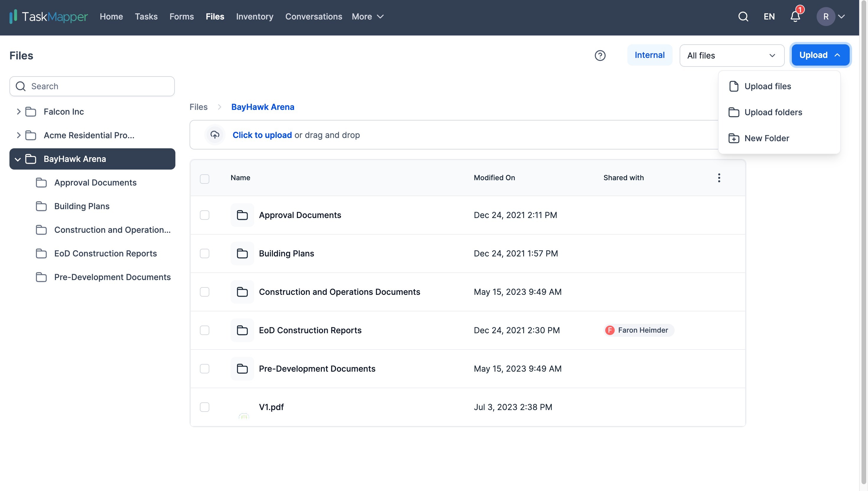Click the Shared with column header

point(623,178)
